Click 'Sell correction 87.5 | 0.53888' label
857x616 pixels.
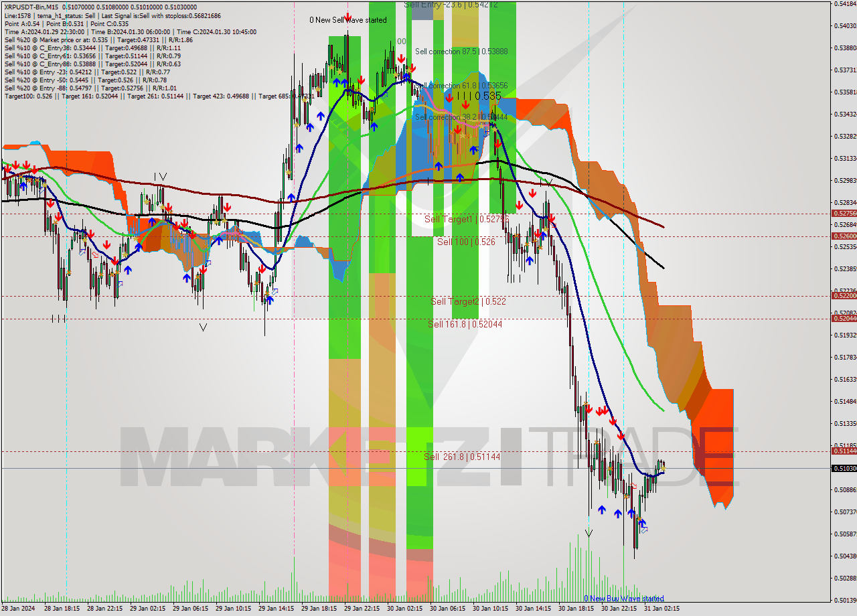pos(461,52)
